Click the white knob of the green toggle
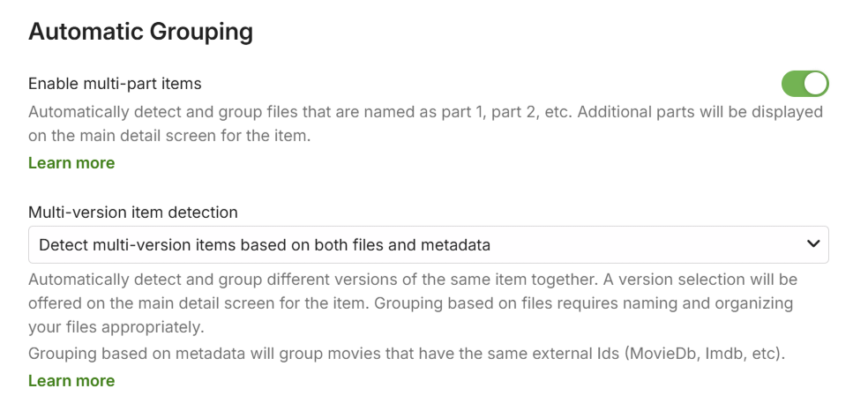This screenshot has width=868, height=411. [x=816, y=84]
